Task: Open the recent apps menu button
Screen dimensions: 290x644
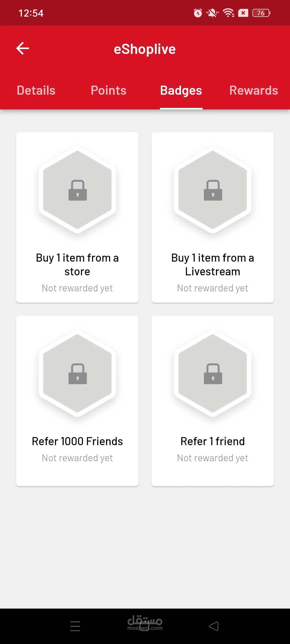Action: coord(75,626)
